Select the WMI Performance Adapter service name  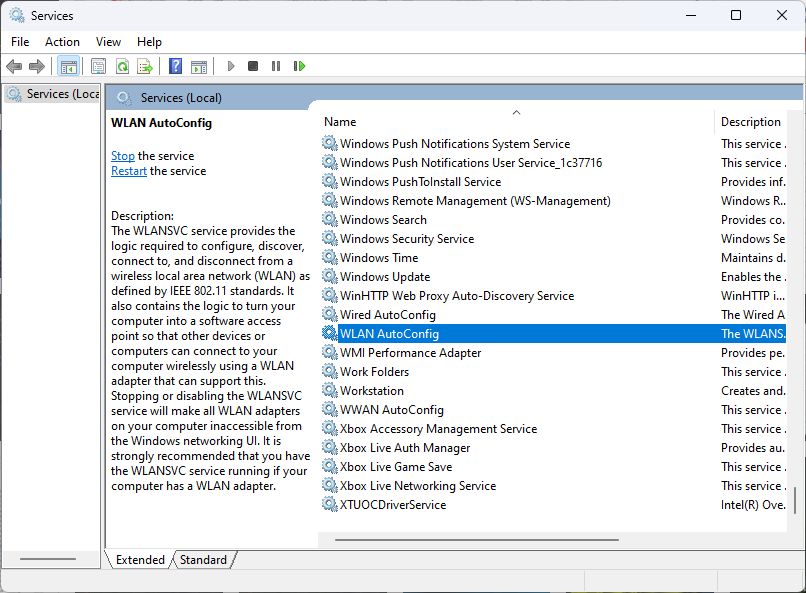tap(410, 353)
